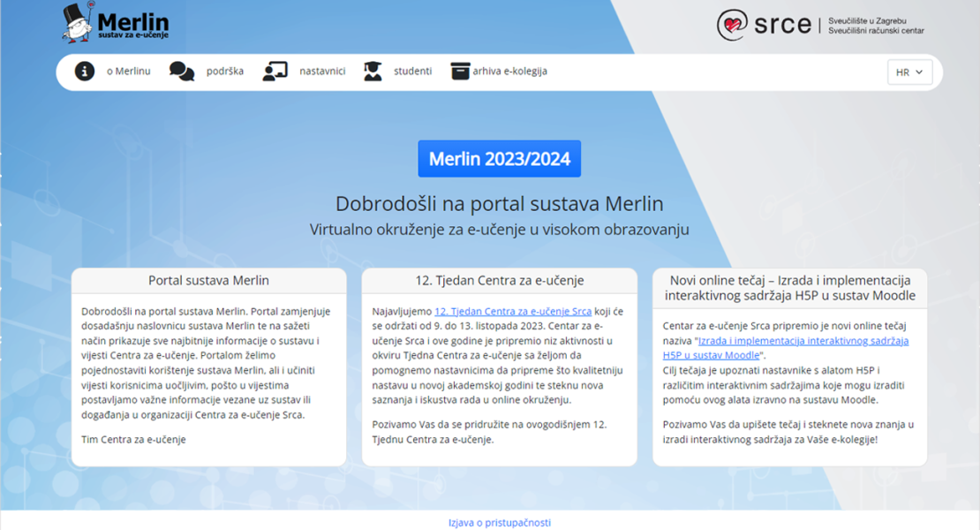Click the info icon for o Merlinu
Screen dimensions: 980x530
click(x=85, y=72)
